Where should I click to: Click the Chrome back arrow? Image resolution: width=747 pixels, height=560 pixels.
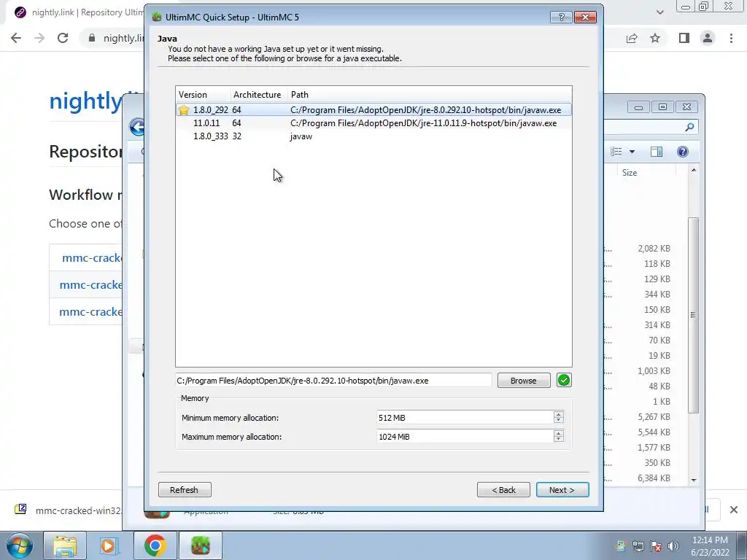[x=16, y=38]
